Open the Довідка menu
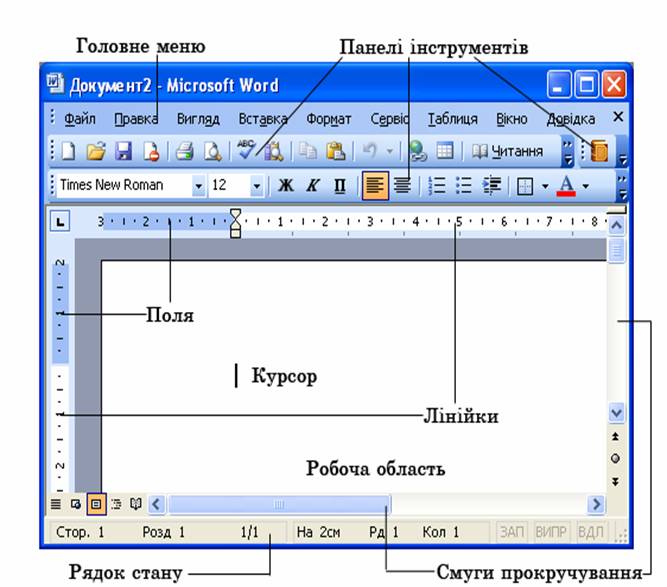Image resolution: width=667 pixels, height=587 pixels. click(x=570, y=119)
